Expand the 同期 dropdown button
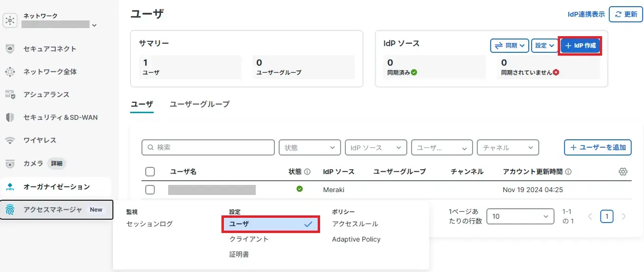Image resolution: width=644 pixels, height=272 pixels. point(509,46)
